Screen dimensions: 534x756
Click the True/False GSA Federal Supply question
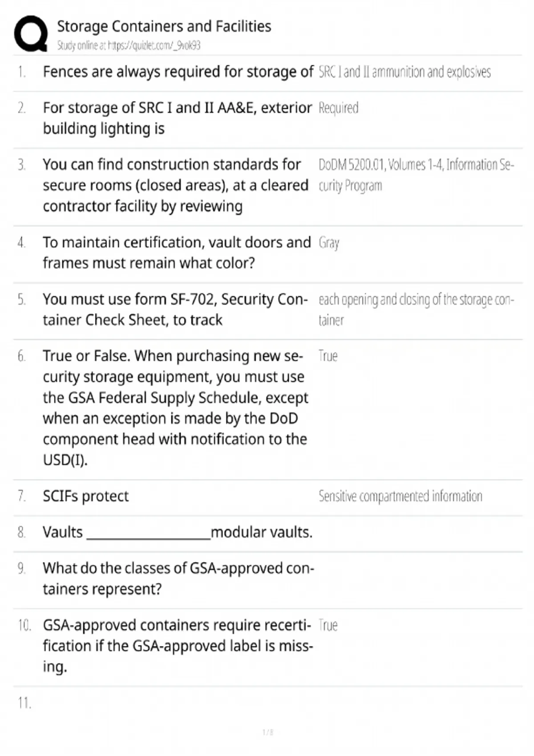click(175, 408)
